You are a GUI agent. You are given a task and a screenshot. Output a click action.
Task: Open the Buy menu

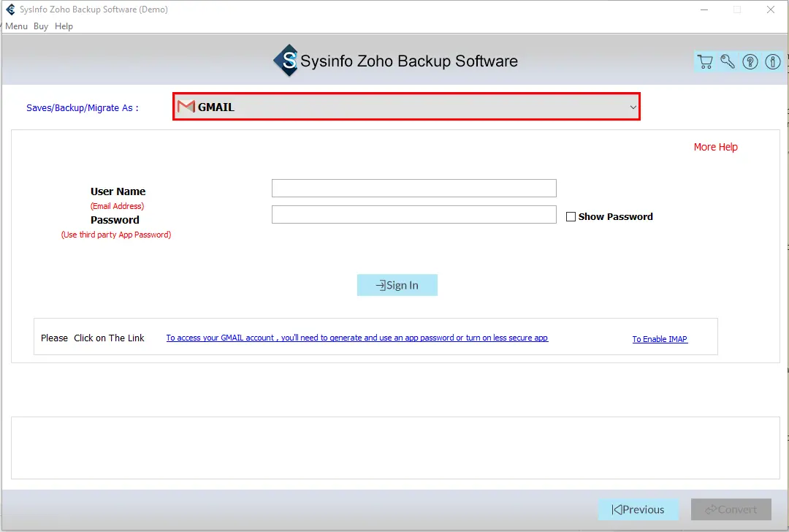point(41,26)
